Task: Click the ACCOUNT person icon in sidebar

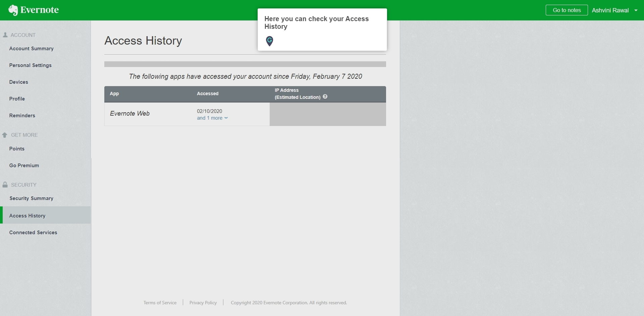Action: click(x=5, y=34)
